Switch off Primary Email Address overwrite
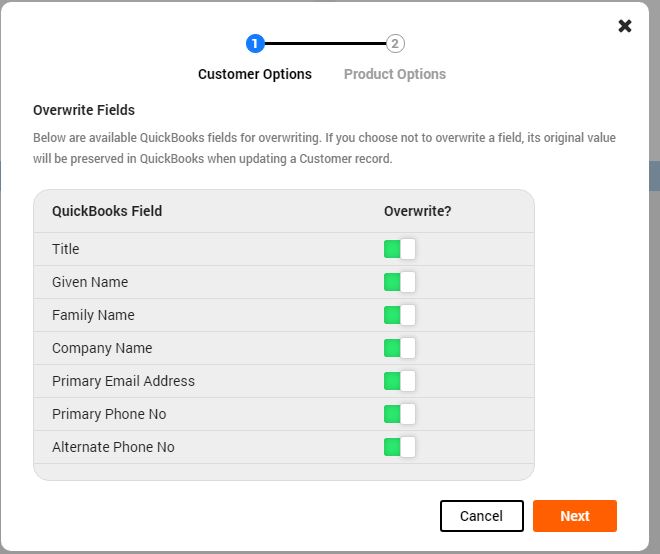660x554 pixels. pyautogui.click(x=399, y=381)
